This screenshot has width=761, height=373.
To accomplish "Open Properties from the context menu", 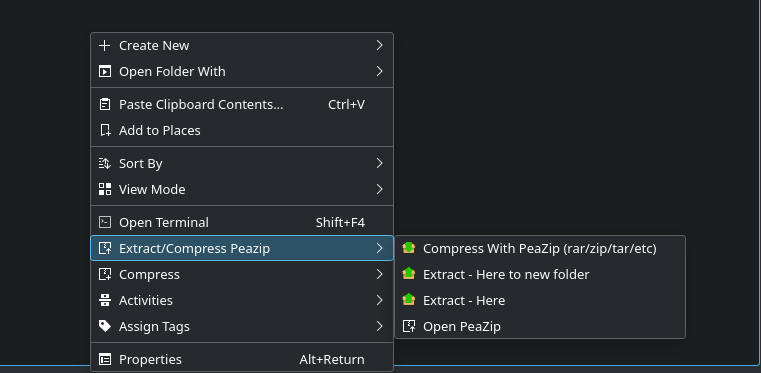I will [x=242, y=359].
